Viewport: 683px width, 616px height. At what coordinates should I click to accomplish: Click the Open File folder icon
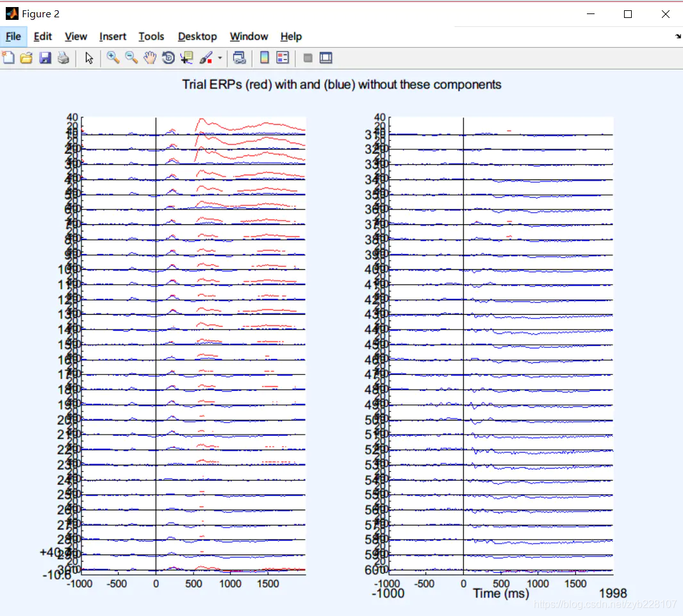coord(26,58)
